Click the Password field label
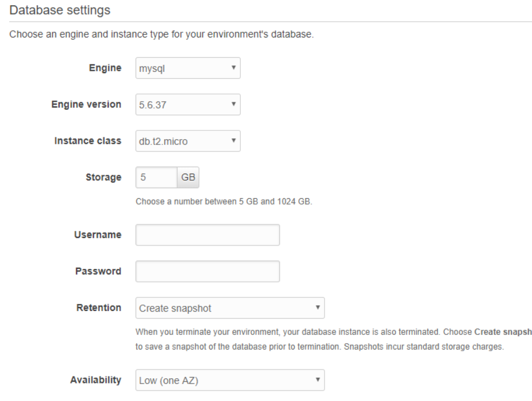 tap(98, 271)
